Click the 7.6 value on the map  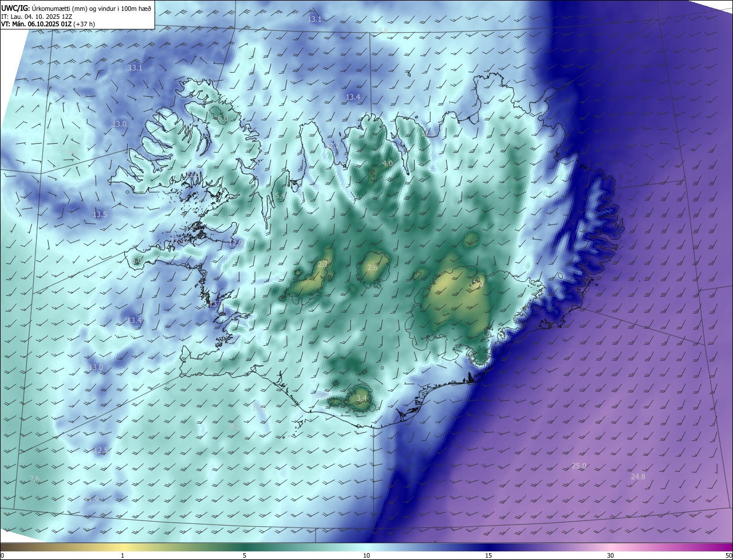tap(34, 479)
